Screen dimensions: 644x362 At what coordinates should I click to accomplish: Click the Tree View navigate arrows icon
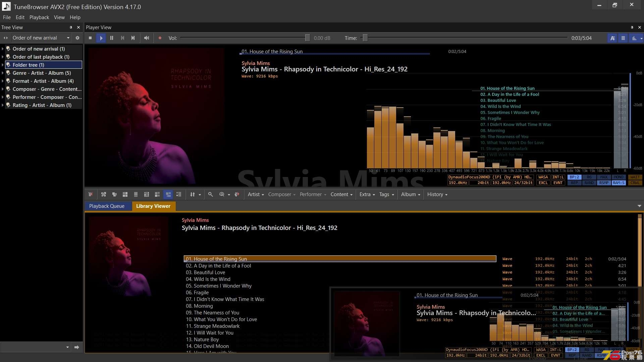[6, 38]
